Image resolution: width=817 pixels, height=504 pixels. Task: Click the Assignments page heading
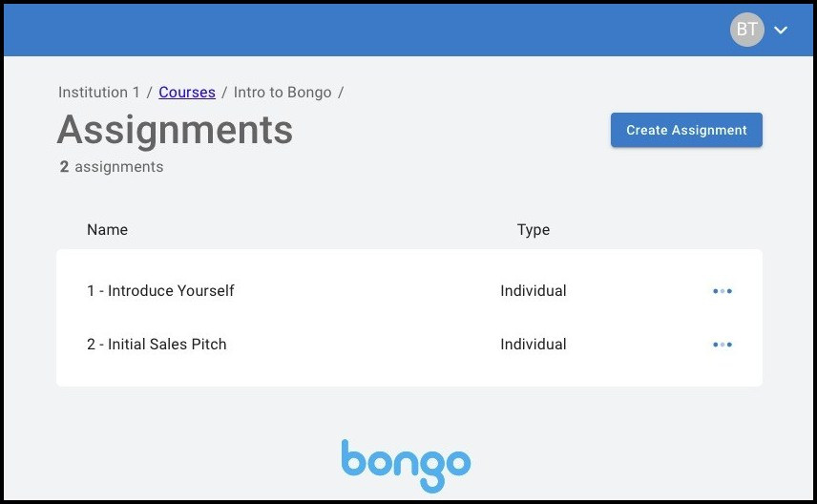[x=175, y=130]
